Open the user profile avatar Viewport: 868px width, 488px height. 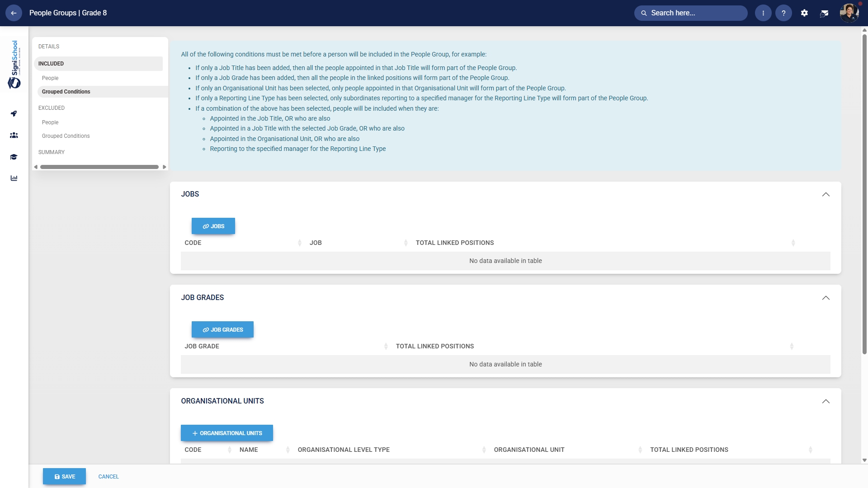(849, 13)
